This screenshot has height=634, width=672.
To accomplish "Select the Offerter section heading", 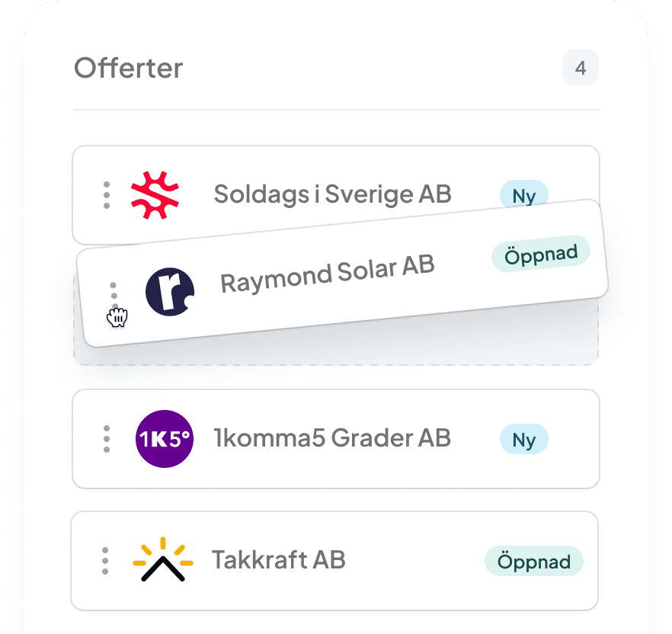I will click(x=127, y=68).
